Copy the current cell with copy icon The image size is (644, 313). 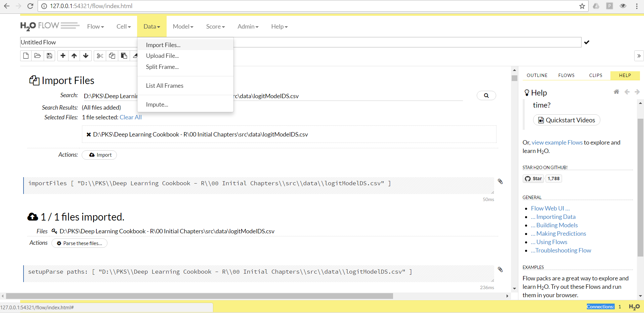(x=112, y=56)
